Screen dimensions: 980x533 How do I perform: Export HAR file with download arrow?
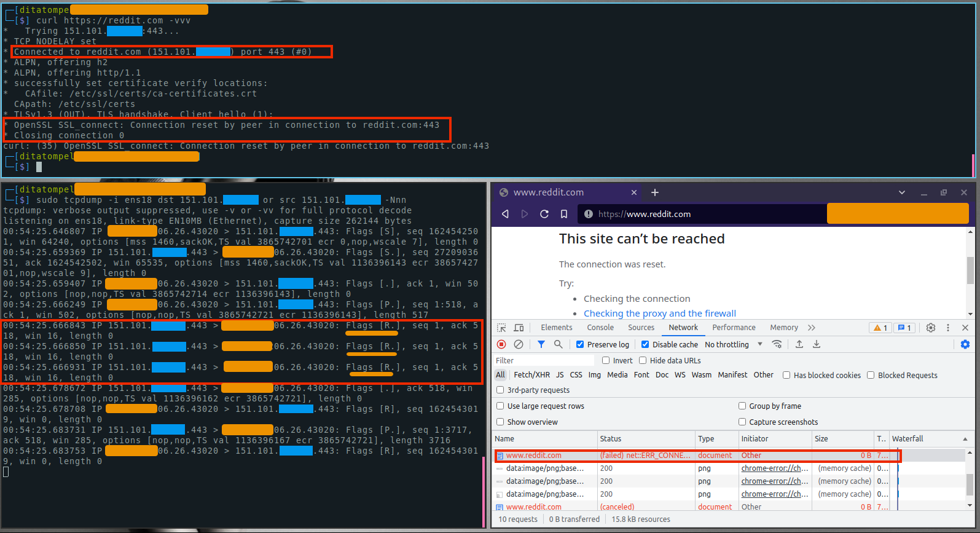click(817, 344)
